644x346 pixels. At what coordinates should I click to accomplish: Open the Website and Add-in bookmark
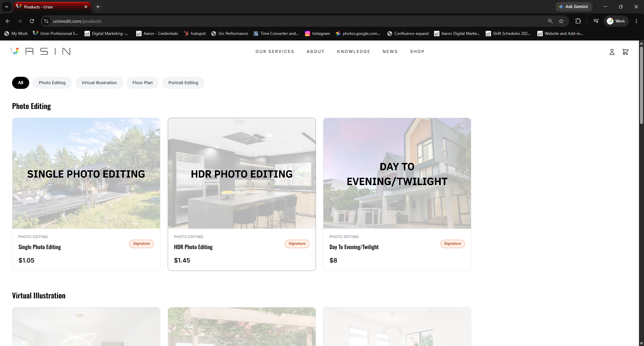(560, 34)
